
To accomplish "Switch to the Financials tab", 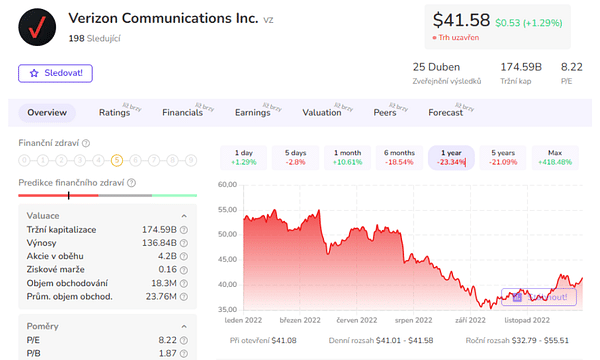I will (183, 112).
